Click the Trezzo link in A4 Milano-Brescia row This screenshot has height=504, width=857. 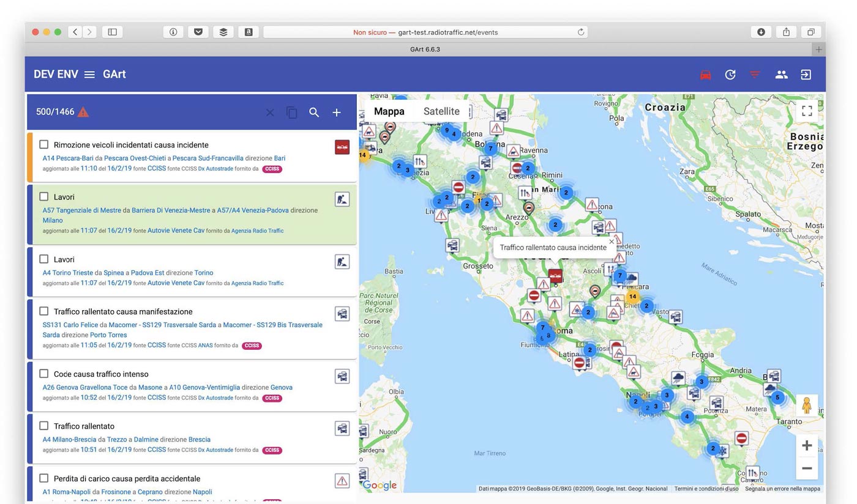tap(117, 439)
